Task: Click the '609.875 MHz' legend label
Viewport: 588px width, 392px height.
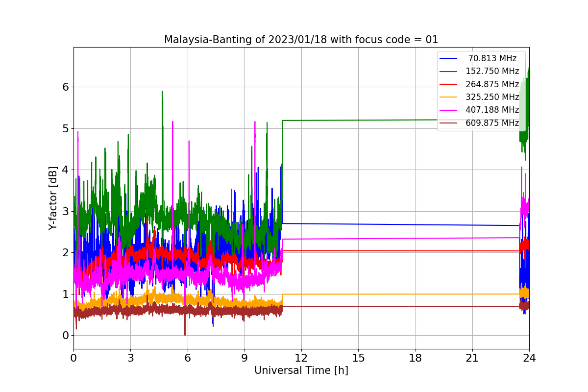Action: pos(492,123)
